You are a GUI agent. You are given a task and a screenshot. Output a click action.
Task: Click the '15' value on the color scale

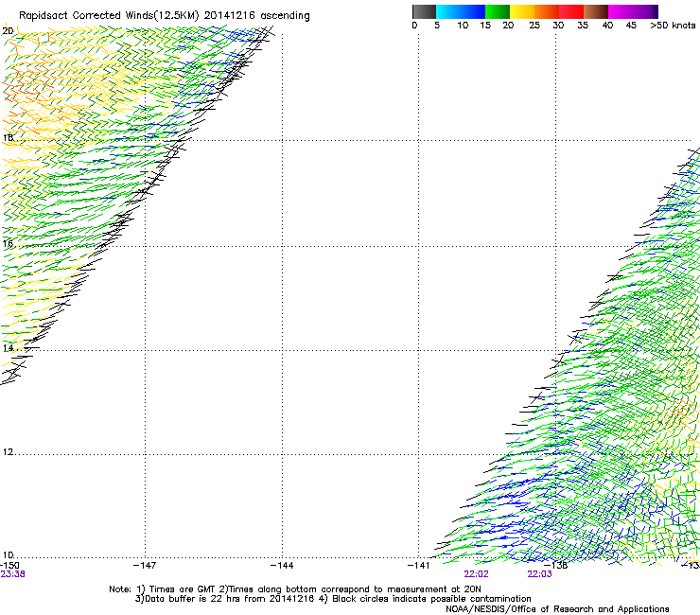[x=485, y=26]
